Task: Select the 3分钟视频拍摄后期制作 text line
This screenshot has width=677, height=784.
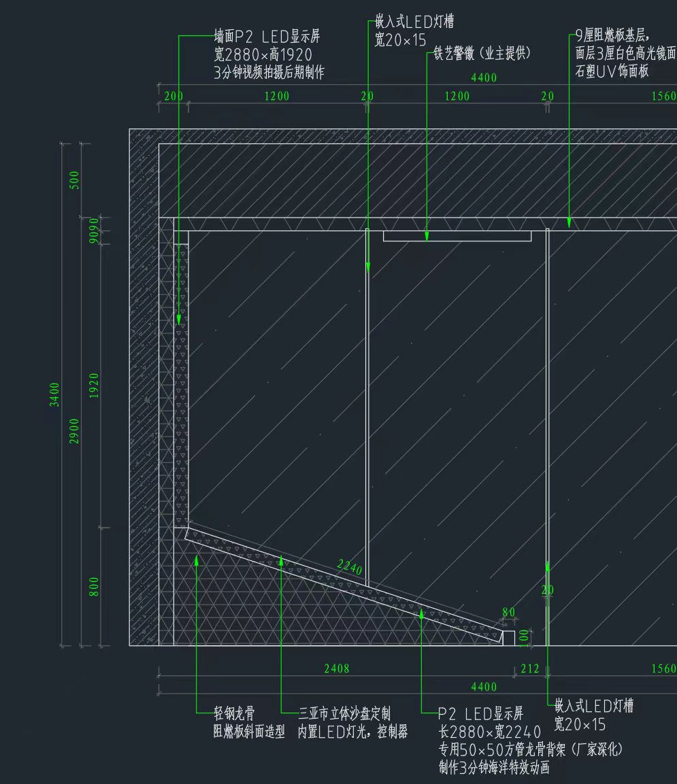Action: [x=269, y=73]
